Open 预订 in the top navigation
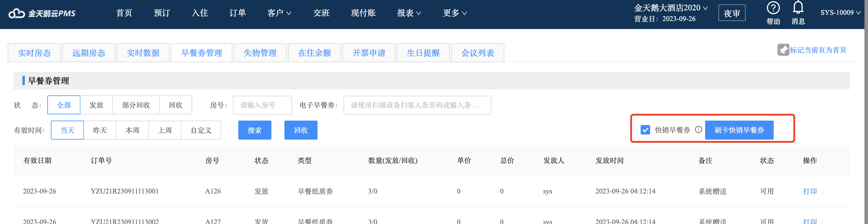Screen dimensions: 868x224 162,13
